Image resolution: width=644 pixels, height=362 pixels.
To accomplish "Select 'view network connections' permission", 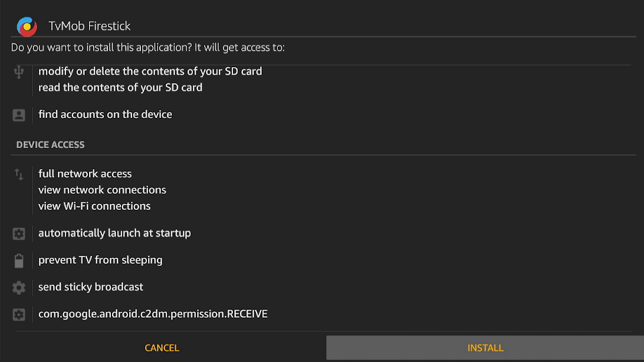I will (102, 190).
